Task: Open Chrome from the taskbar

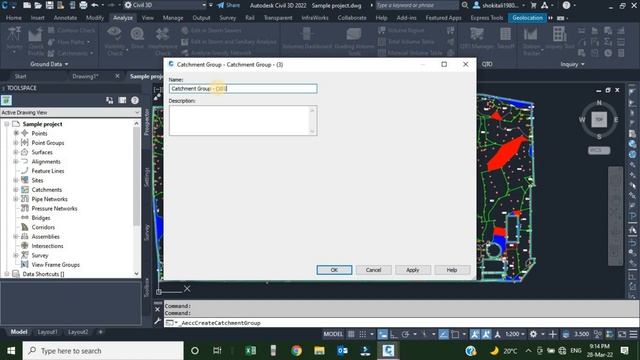Action: click(296, 351)
